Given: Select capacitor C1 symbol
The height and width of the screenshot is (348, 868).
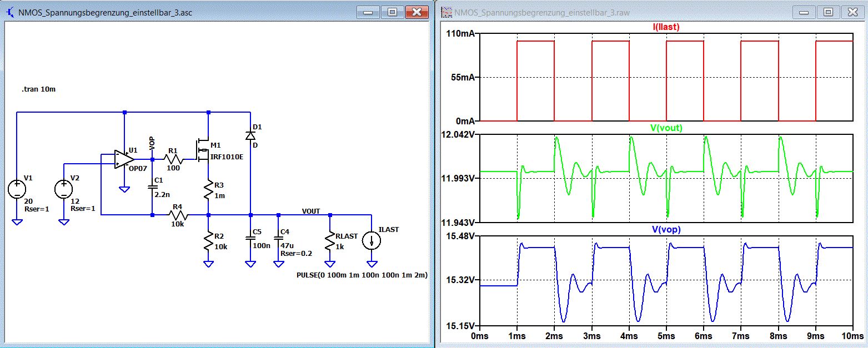Looking at the screenshot, I should tap(152, 188).
